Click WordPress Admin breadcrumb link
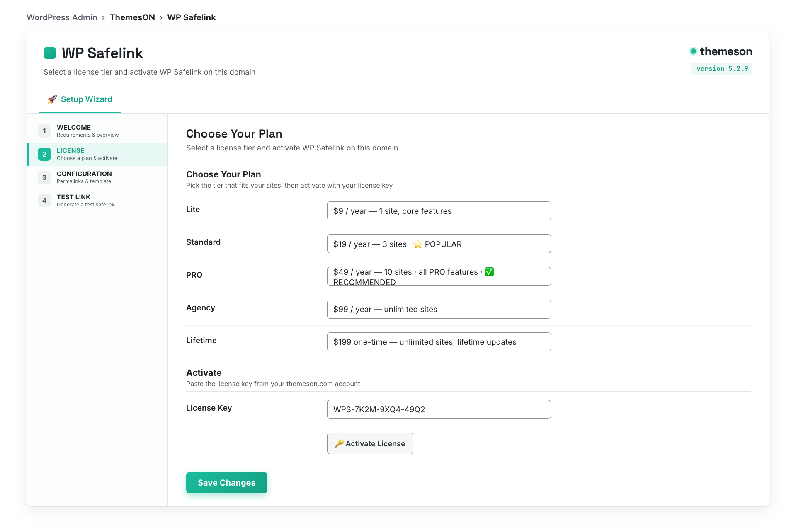The image size is (796, 532). (62, 17)
